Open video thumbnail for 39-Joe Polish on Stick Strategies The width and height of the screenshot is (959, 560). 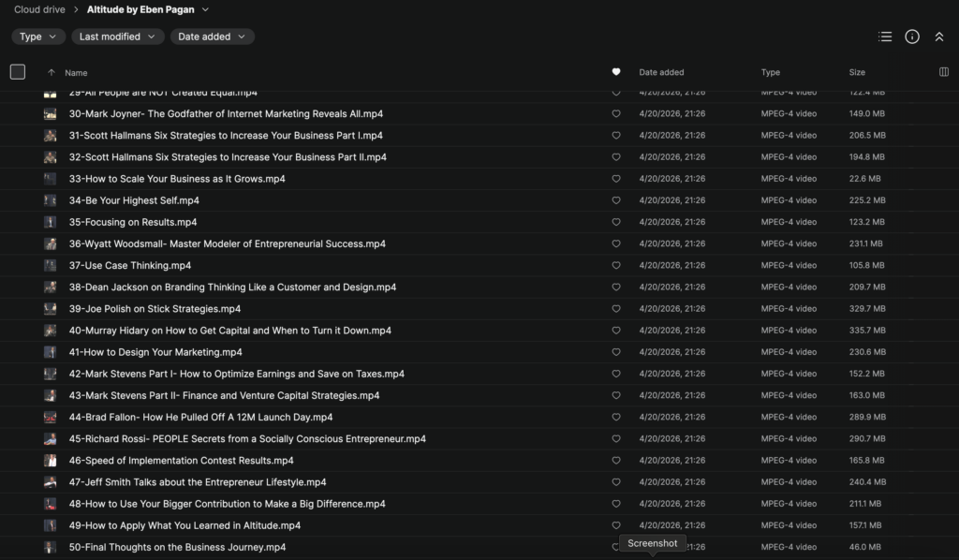(50, 309)
